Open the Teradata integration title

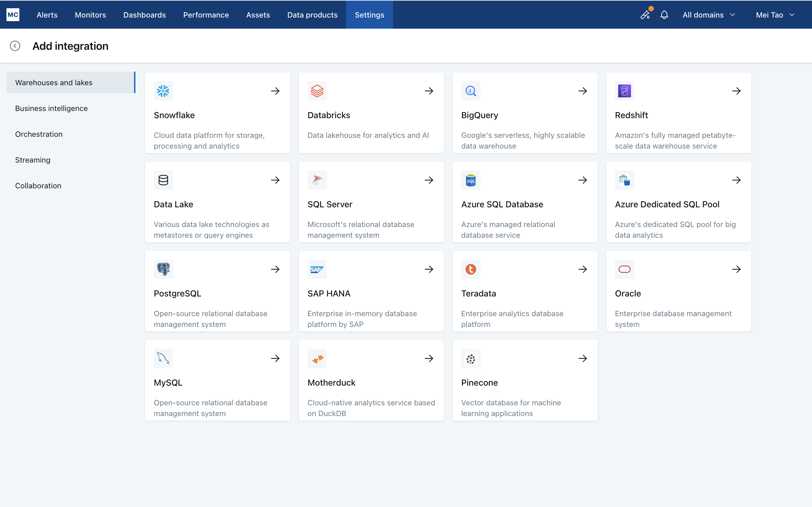(478, 294)
